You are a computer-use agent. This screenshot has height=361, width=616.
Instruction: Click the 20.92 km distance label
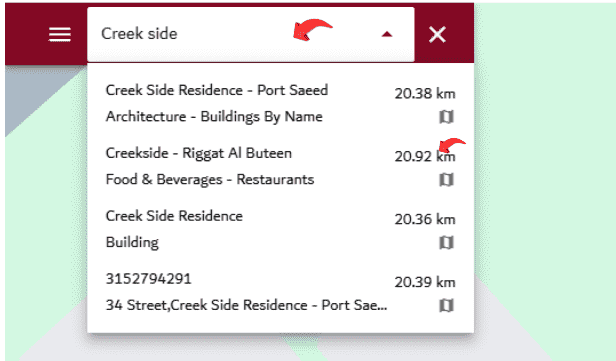tap(425, 156)
